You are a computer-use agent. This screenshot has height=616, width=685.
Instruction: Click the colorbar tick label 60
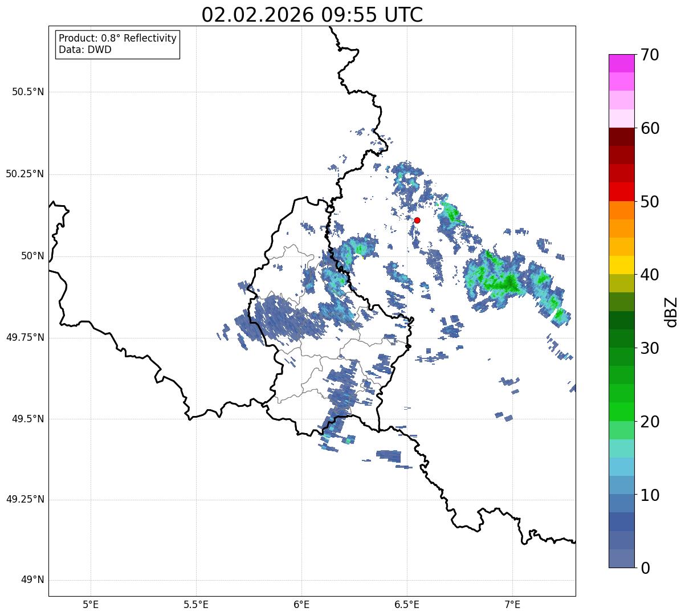click(650, 128)
